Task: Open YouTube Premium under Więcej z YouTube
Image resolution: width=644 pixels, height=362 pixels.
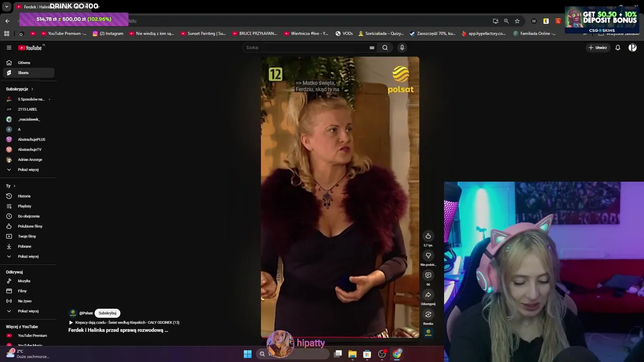Action: [28, 335]
